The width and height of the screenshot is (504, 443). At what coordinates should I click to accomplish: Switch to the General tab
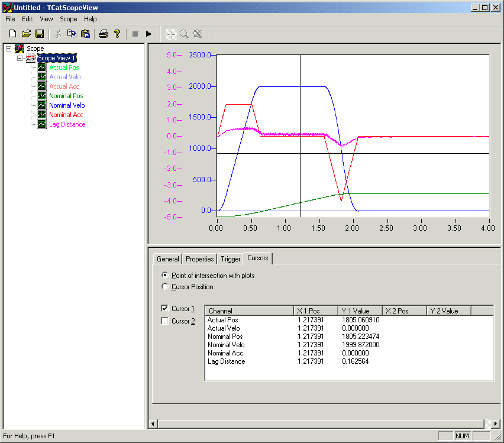pyautogui.click(x=168, y=259)
